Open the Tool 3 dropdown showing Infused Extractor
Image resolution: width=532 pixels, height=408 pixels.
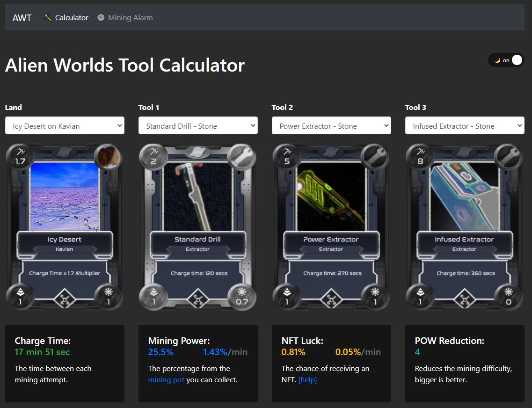[x=465, y=126]
